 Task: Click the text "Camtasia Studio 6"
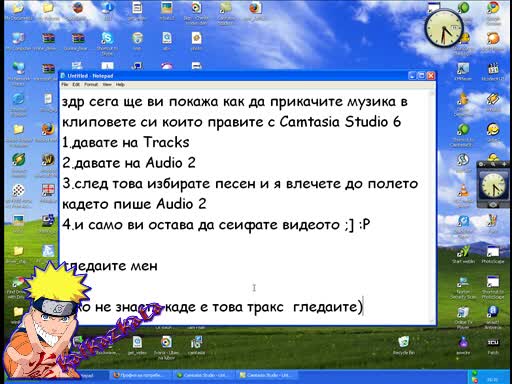coord(340,122)
